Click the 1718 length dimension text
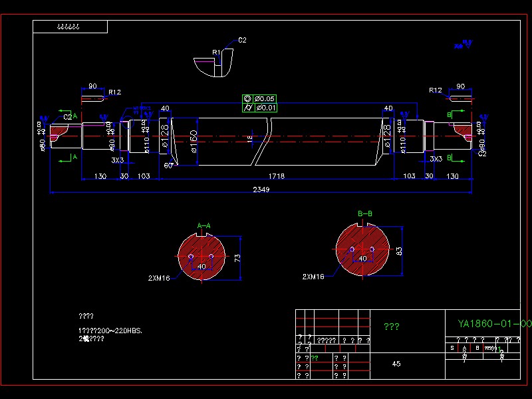The width and height of the screenshot is (532, 399). [x=277, y=176]
